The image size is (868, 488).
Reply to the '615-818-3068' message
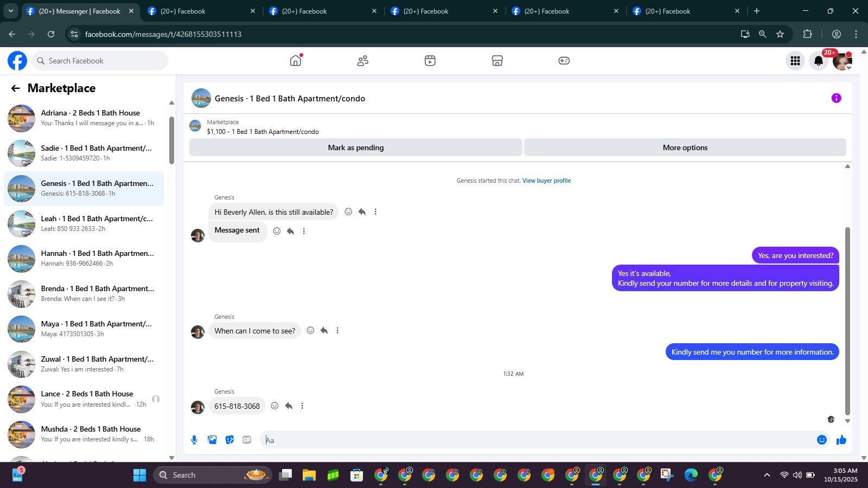[289, 406]
